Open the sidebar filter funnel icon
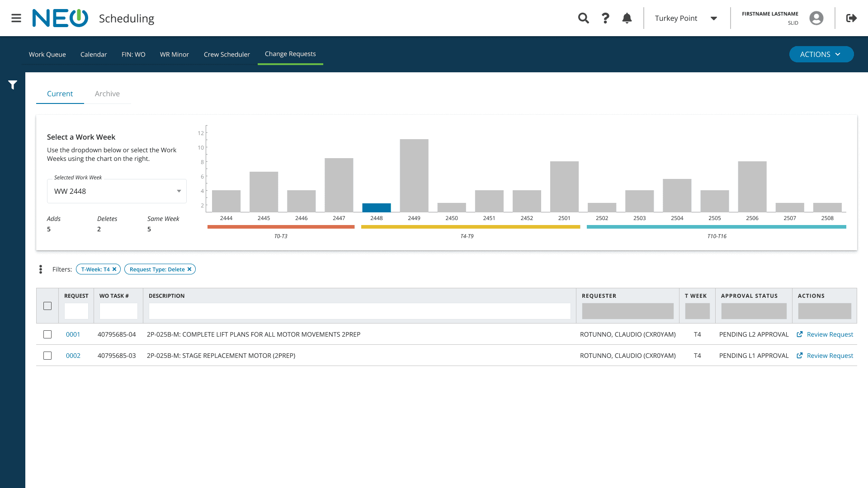Viewport: 868px width, 488px height. [x=13, y=85]
